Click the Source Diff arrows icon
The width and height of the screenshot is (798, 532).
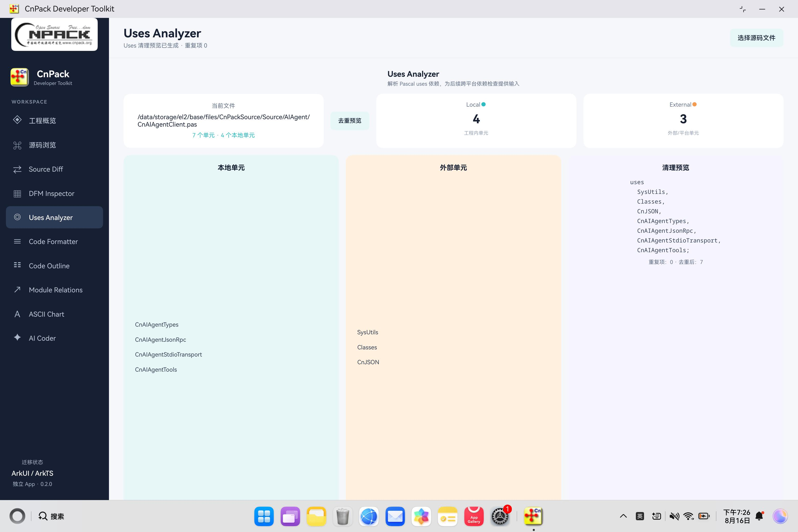click(17, 169)
